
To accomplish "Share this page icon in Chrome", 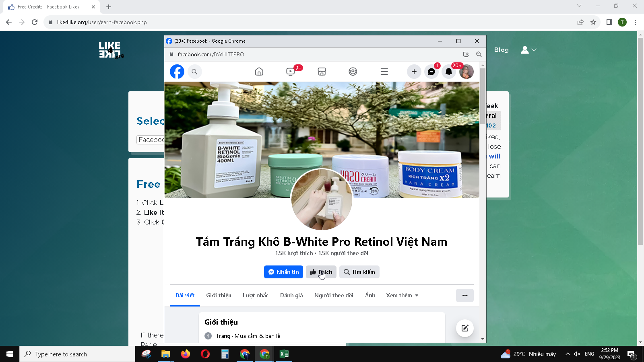I will click(x=580, y=22).
